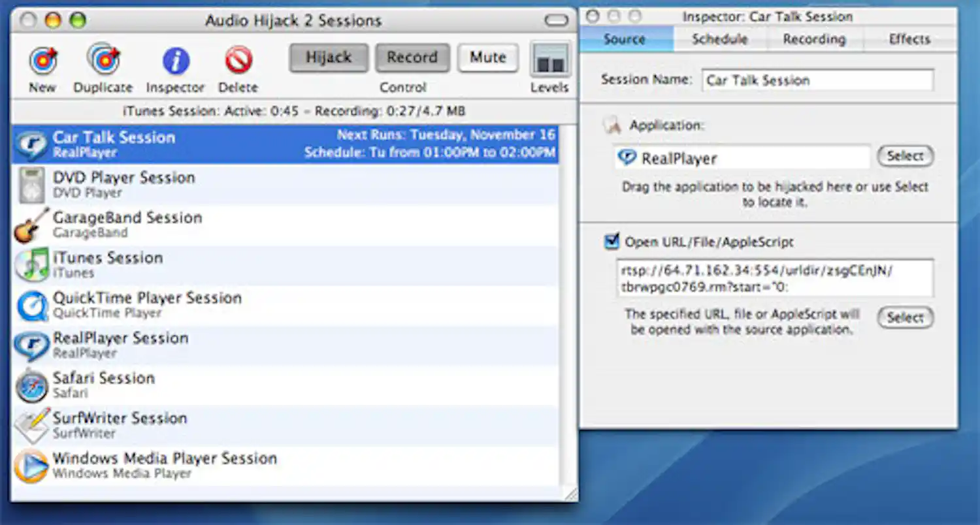Duplicate the selected session

coord(103,60)
